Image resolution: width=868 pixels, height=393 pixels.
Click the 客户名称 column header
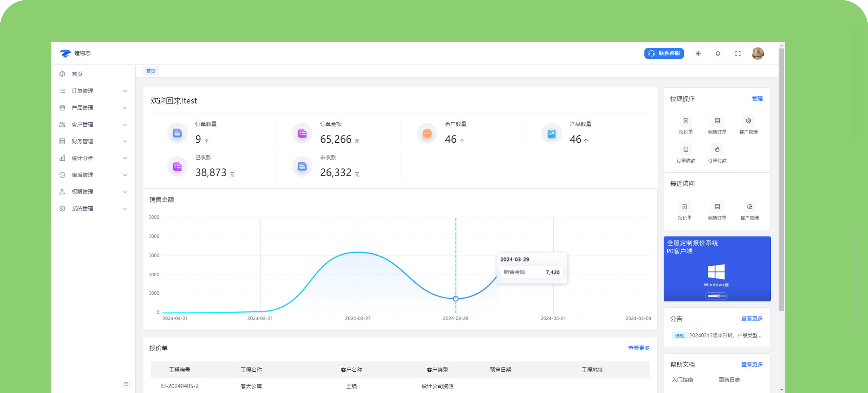click(x=351, y=370)
